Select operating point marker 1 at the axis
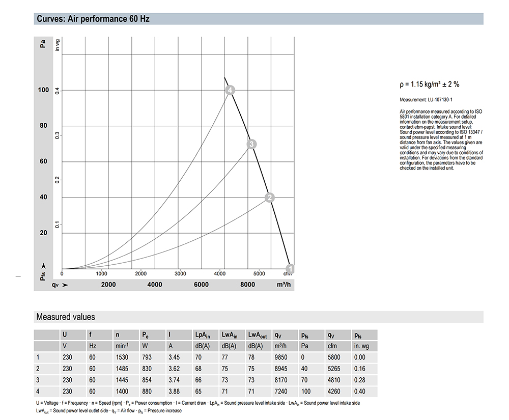The height and width of the screenshot is (420, 509). coord(290,268)
